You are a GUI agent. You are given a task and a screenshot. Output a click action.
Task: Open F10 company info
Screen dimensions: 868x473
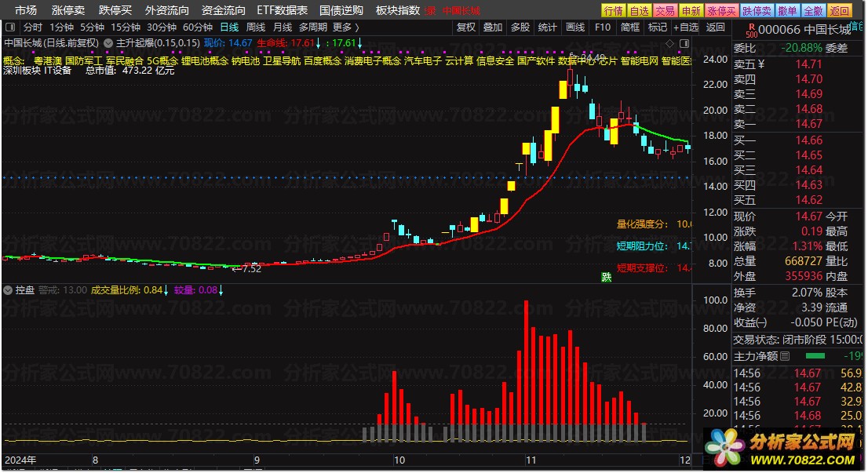point(602,27)
